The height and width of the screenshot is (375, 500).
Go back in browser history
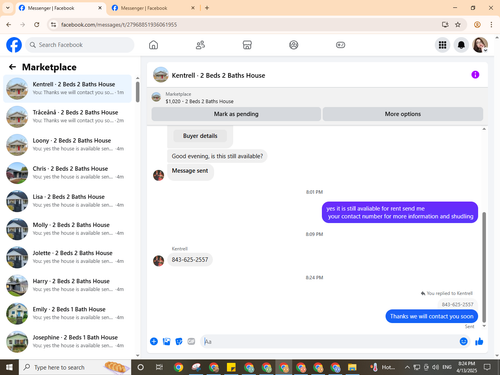click(9, 24)
